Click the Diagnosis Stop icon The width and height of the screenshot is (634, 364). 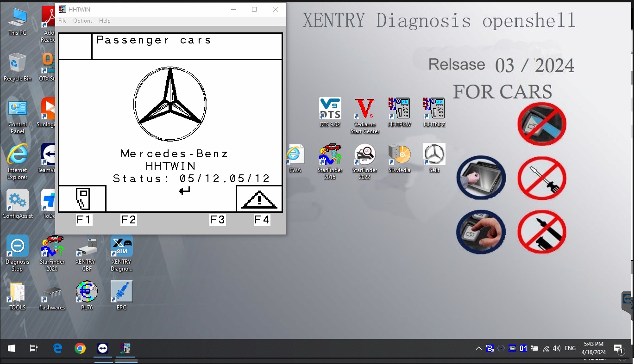click(x=17, y=253)
